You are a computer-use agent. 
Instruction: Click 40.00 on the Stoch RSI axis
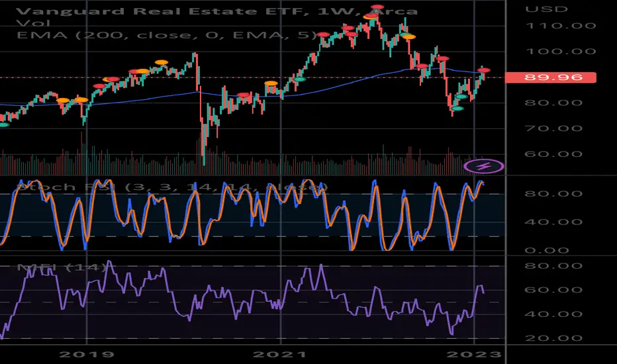(553, 222)
